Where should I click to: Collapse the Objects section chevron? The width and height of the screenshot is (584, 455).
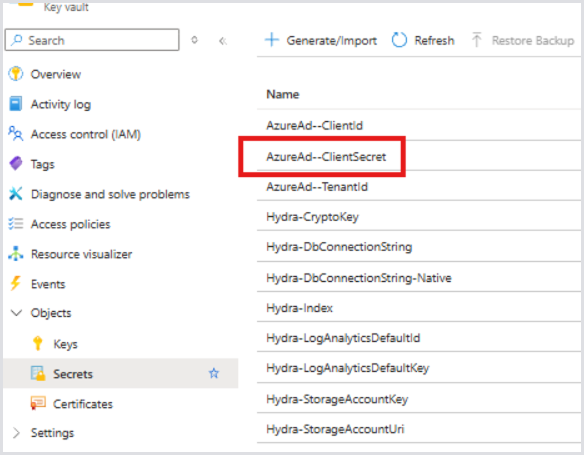tap(16, 313)
